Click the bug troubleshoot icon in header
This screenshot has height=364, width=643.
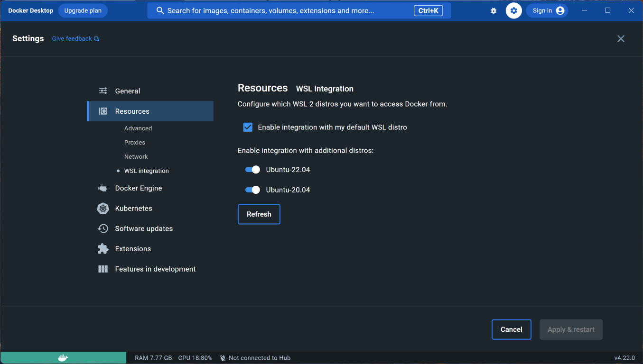click(x=494, y=10)
